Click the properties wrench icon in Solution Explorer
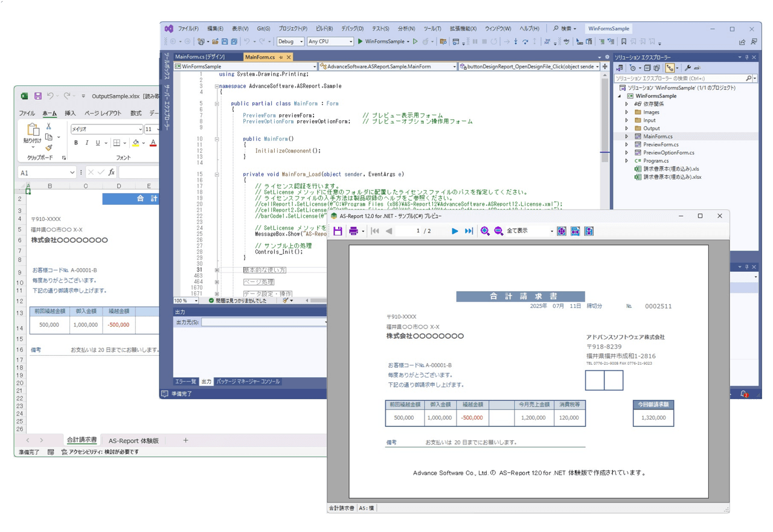773x532 pixels. (x=687, y=68)
